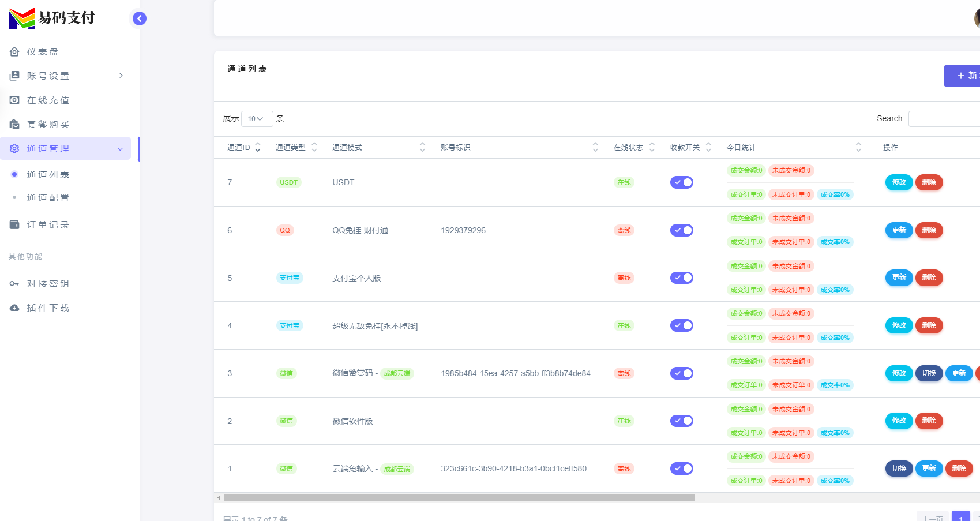Viewport: 980px width, 521px height.
Task: Select 通道列表 submenu item
Action: [48, 174]
